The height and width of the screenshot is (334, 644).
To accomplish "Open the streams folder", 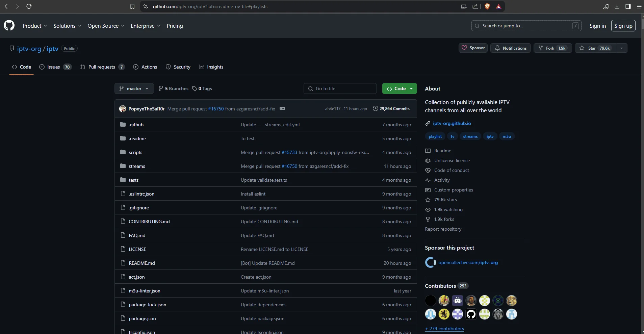I will [137, 166].
